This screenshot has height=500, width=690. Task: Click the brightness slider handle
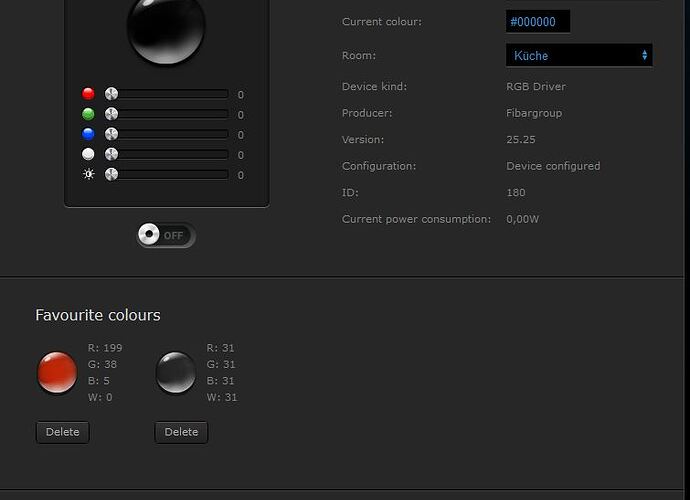pos(111,174)
